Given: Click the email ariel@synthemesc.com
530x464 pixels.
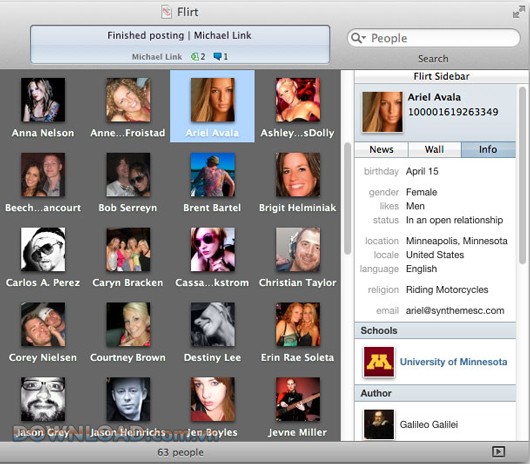Looking at the screenshot, I should (x=455, y=311).
